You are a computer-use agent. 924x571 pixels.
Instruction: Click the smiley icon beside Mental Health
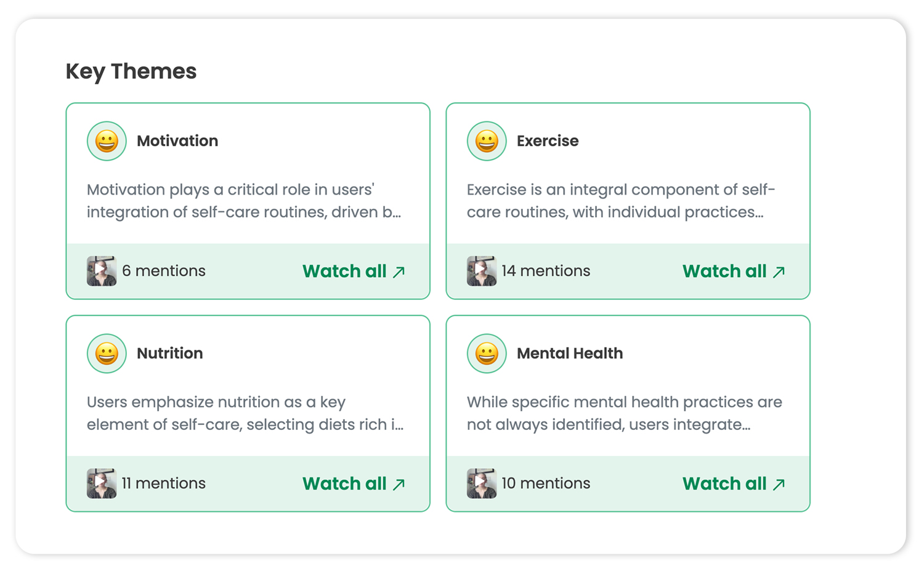tap(487, 354)
